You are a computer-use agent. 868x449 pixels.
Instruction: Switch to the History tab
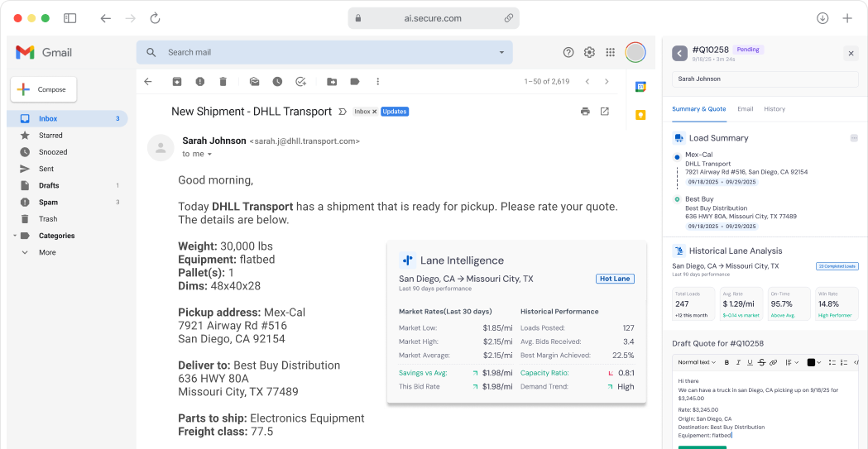pos(774,109)
